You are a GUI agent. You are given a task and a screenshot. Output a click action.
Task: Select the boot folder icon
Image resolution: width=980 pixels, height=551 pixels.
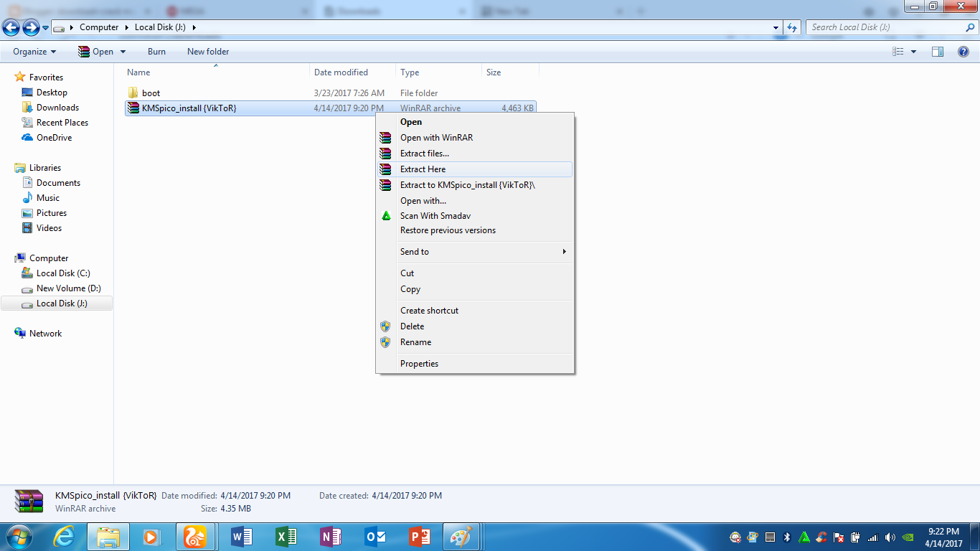(133, 93)
